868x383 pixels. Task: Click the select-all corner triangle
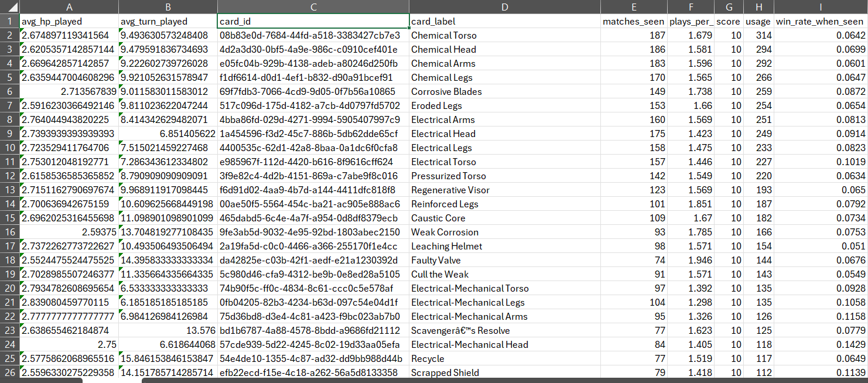pos(10,7)
